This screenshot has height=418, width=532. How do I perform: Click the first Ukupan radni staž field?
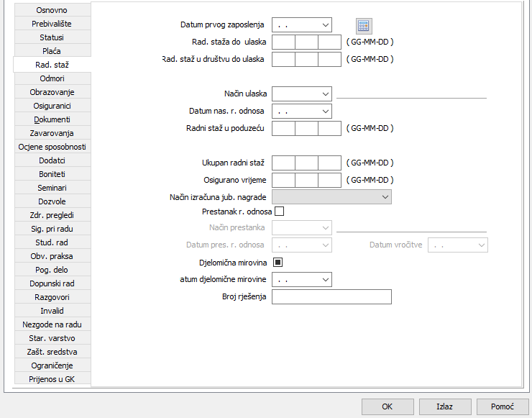[284, 163]
